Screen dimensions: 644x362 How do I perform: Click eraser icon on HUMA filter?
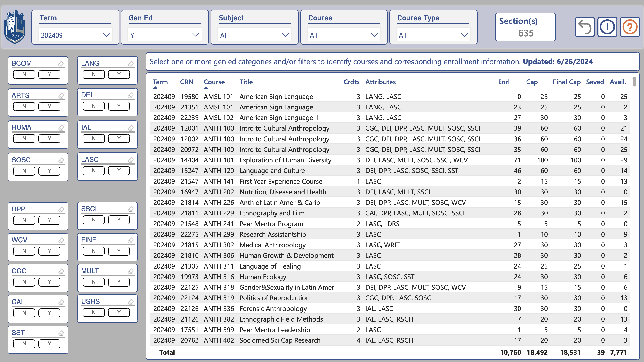click(x=61, y=128)
